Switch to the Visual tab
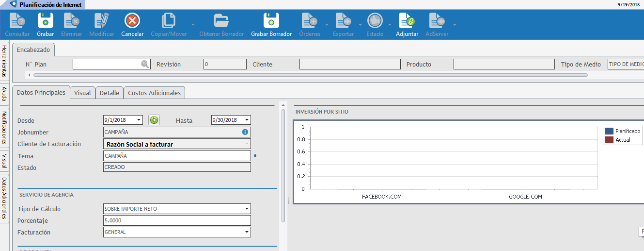Screen dimensions: 644x251 click(x=82, y=93)
